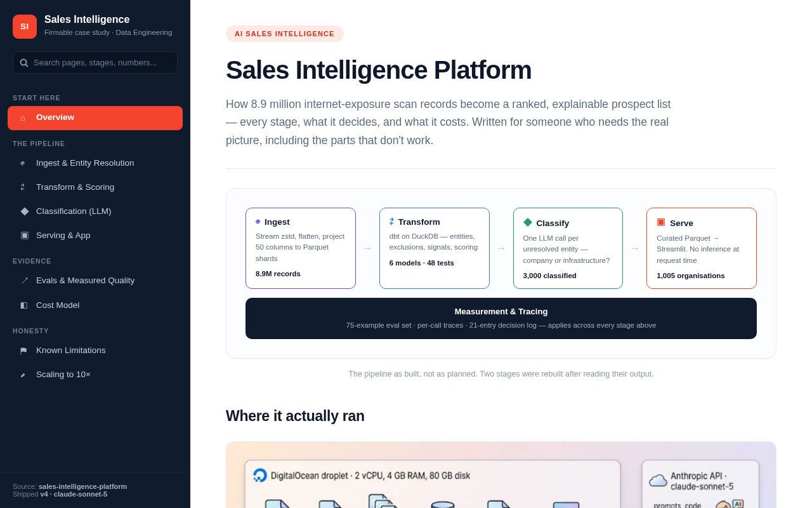Navigate to Classification (LLM) page
This screenshot has width=812, height=508.
[x=95, y=211]
